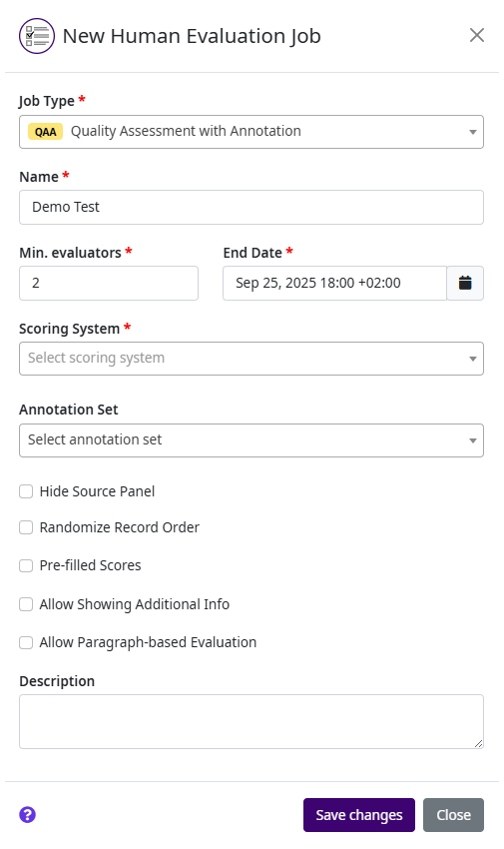Enable Hide Source Panel checkbox
The height and width of the screenshot is (849, 504).
point(26,491)
